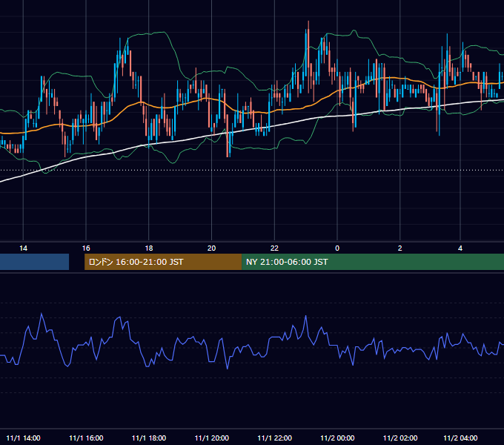Screen dimensions: 504x445
Task: Click the 11/2 00:00 time label
Action: [337, 438]
